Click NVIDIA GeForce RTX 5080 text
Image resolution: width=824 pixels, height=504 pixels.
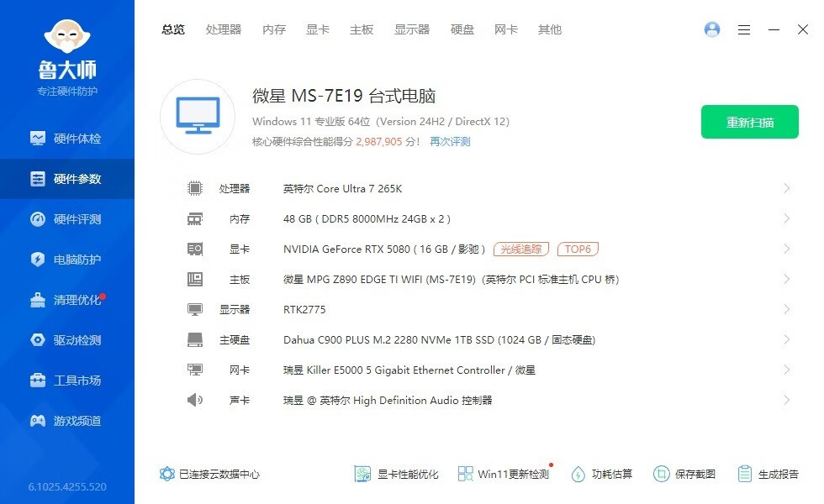coord(384,249)
